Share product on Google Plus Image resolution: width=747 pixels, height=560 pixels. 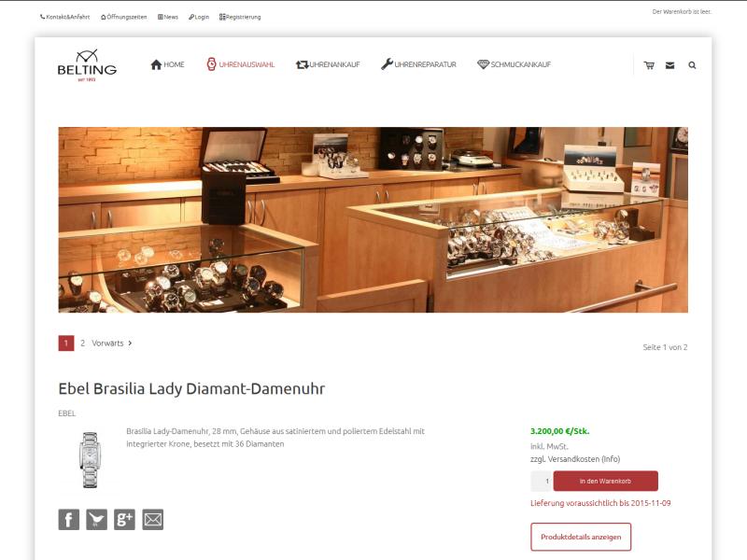[124, 520]
